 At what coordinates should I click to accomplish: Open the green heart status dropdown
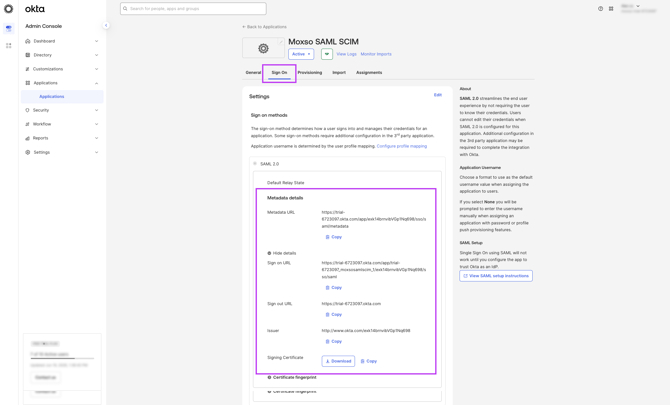(x=327, y=54)
